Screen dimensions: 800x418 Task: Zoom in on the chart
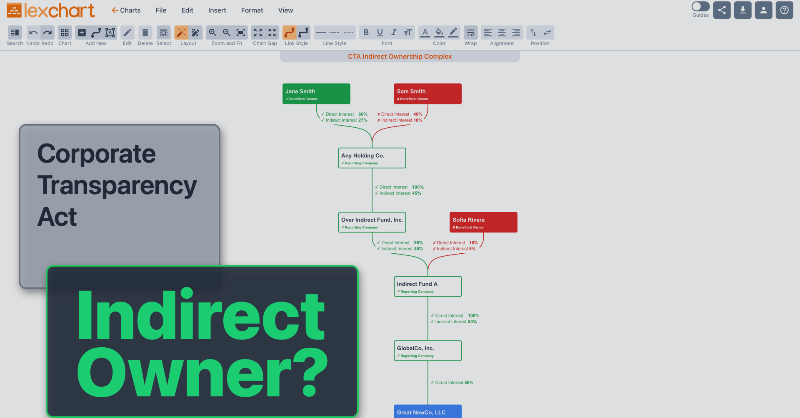(x=212, y=33)
